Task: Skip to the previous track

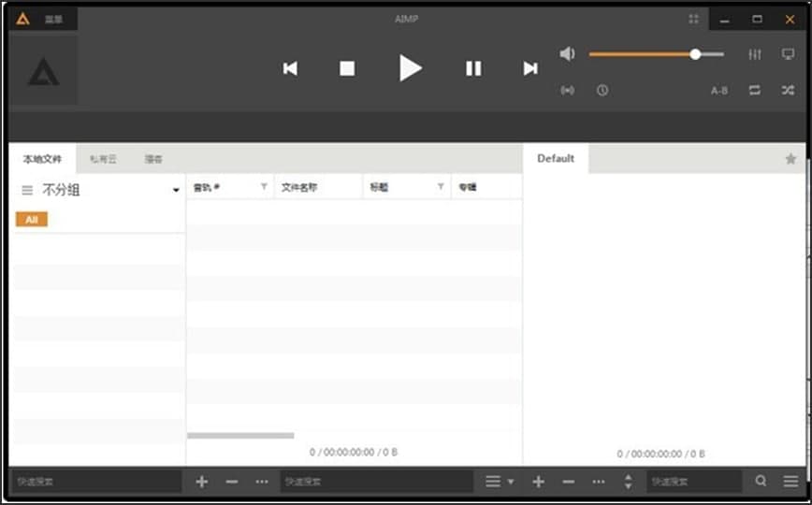Action: pyautogui.click(x=290, y=68)
